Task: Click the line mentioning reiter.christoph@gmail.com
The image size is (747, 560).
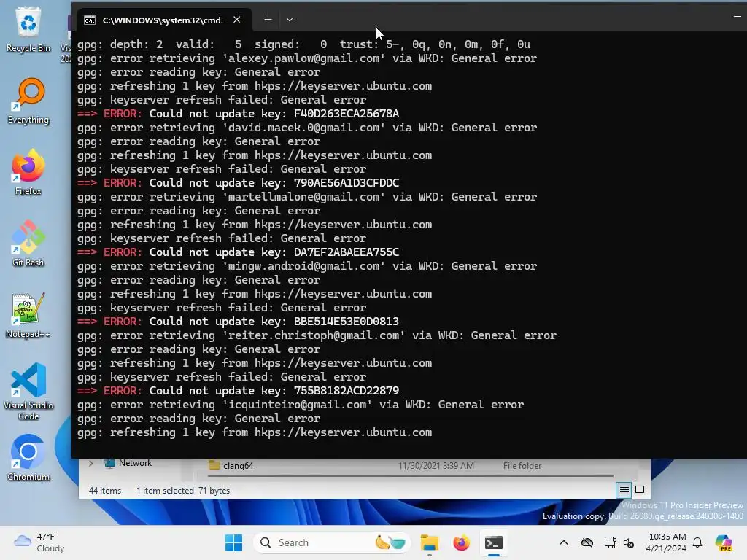Action: click(317, 335)
